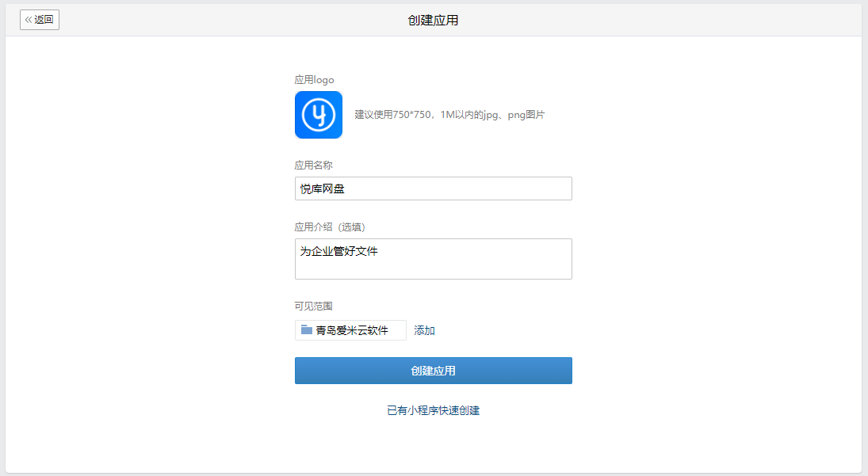Viewport: 868px width, 476px height.
Task: Click 添加 to add visible range
Action: [x=424, y=330]
